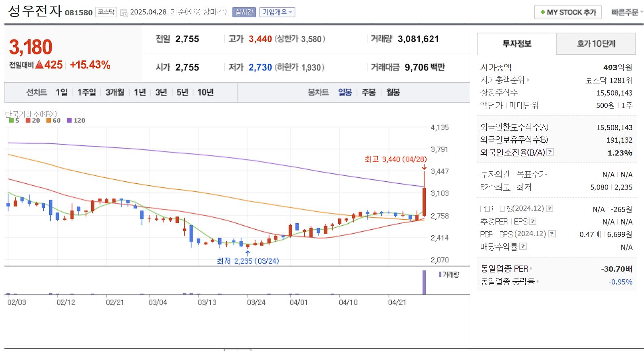
Task: Click the current price 3,180
Action: [x=31, y=47]
